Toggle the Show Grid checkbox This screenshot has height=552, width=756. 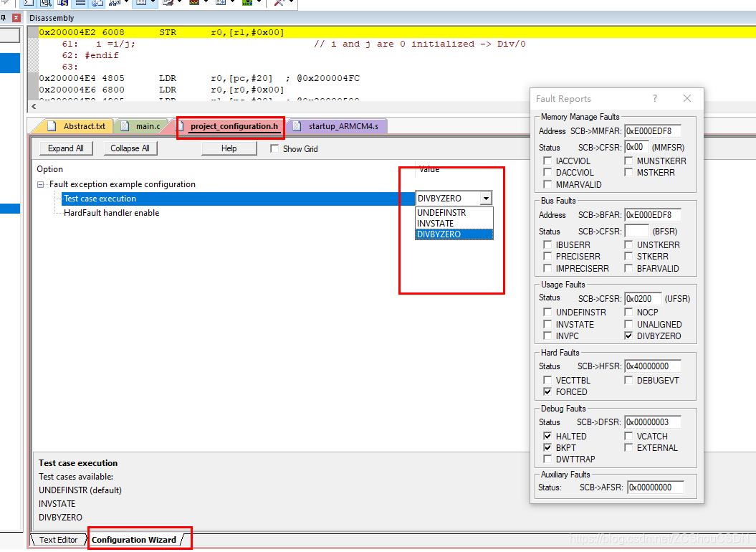click(274, 148)
